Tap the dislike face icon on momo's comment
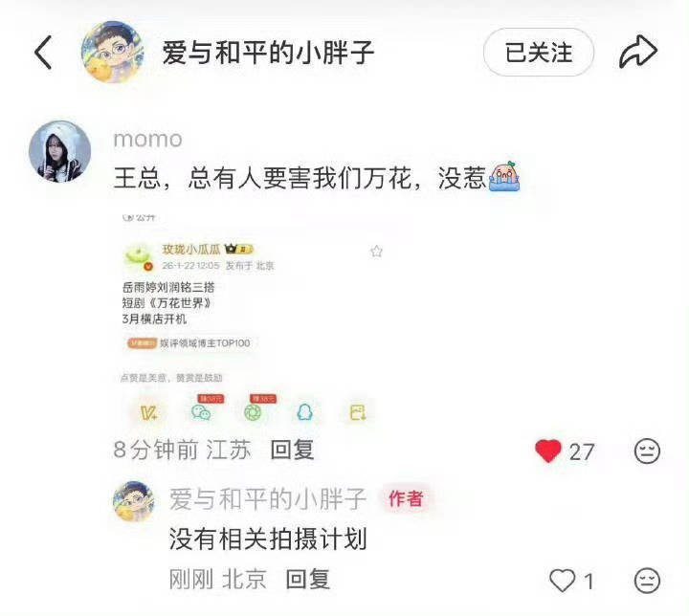689x616 pixels. coord(647,451)
